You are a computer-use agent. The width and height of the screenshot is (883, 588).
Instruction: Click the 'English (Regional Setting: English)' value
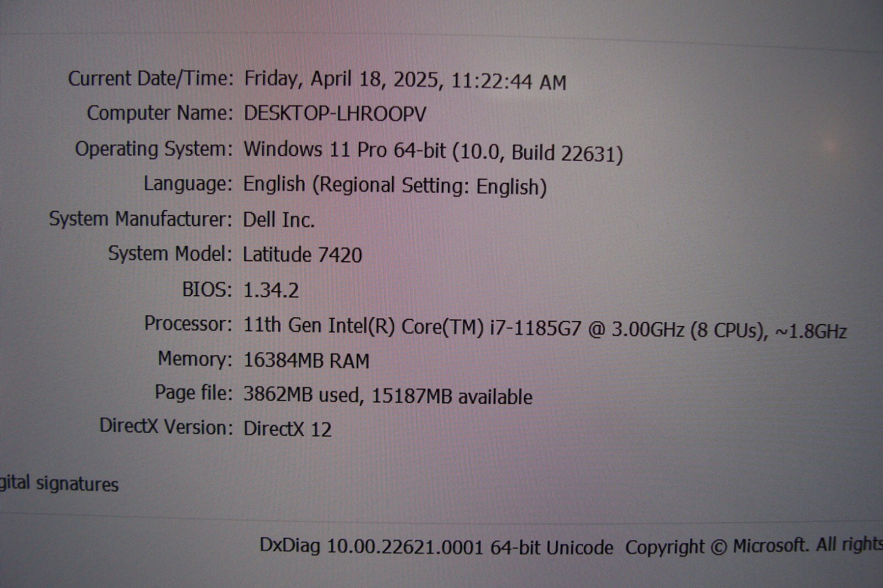point(395,186)
